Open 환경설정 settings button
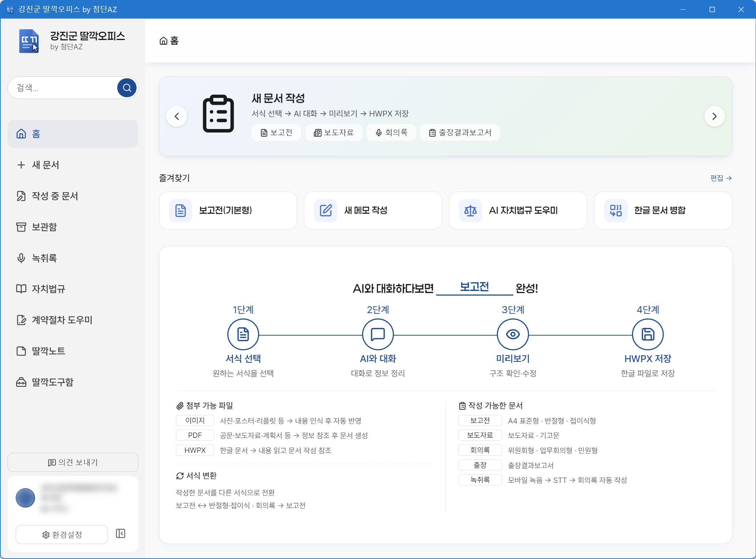The image size is (756, 559). 62,535
